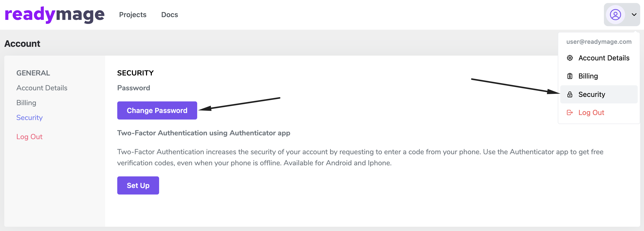The height and width of the screenshot is (231, 644).
Task: Click the Billing receipt icon
Action: coord(570,76)
